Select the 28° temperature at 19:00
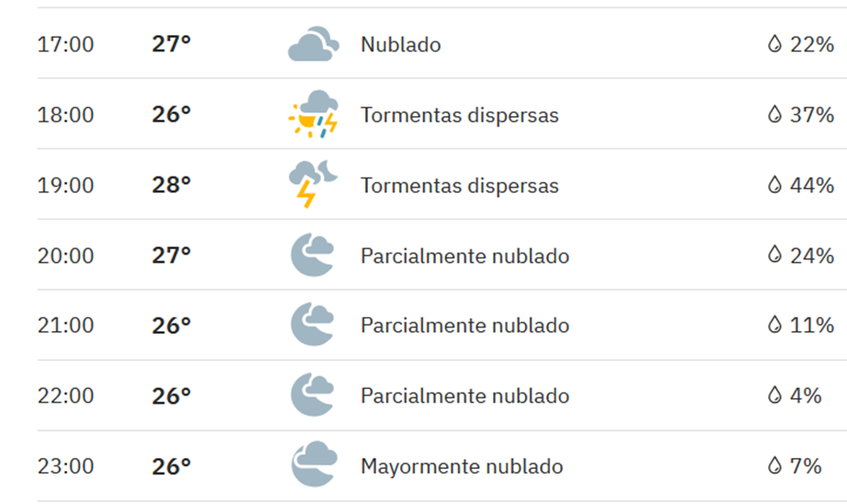The width and height of the screenshot is (847, 504). tap(171, 185)
